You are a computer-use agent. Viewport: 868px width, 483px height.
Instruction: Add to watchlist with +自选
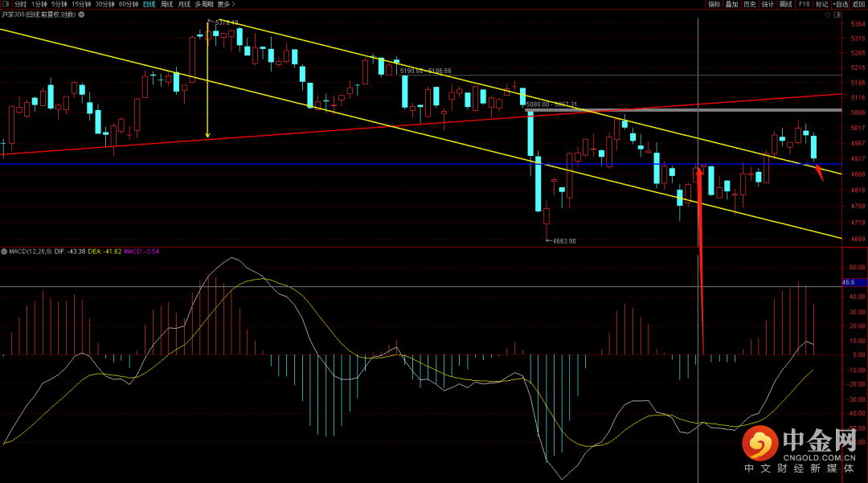click(x=841, y=4)
